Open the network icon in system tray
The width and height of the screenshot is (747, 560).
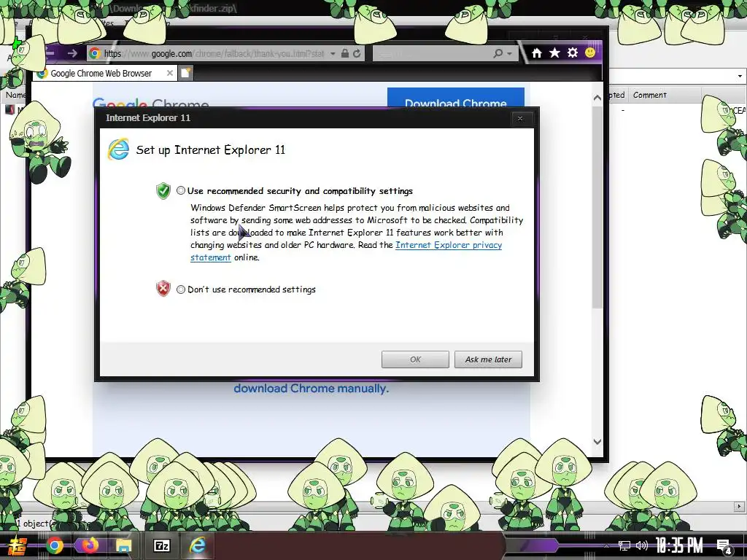tap(624, 545)
